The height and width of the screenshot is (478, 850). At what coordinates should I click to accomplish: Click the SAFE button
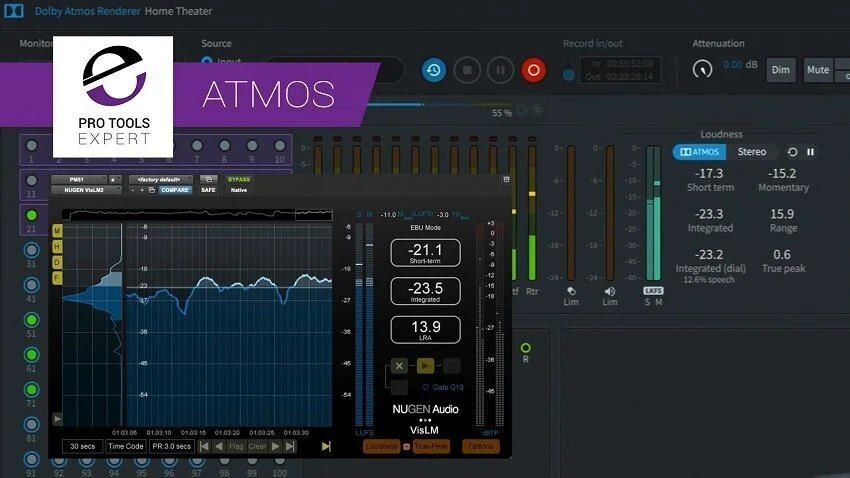point(208,190)
